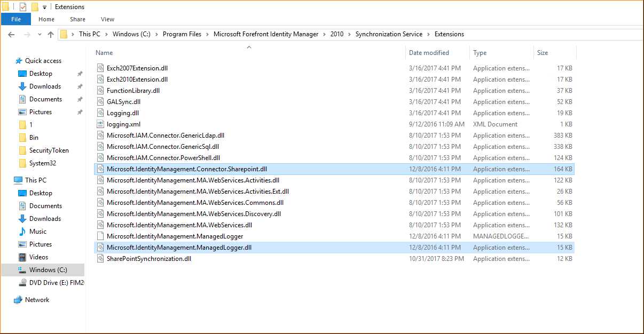This screenshot has height=334, width=644.
Task: Expand the chevron after 2010 in address bar
Action: pos(349,34)
